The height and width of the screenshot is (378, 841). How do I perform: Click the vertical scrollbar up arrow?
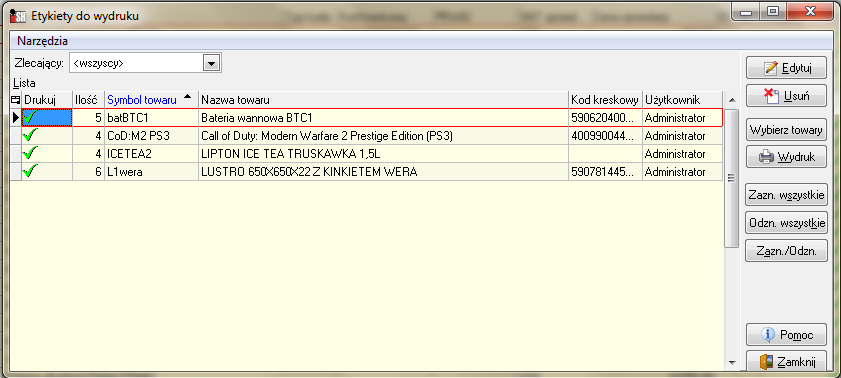[x=732, y=100]
